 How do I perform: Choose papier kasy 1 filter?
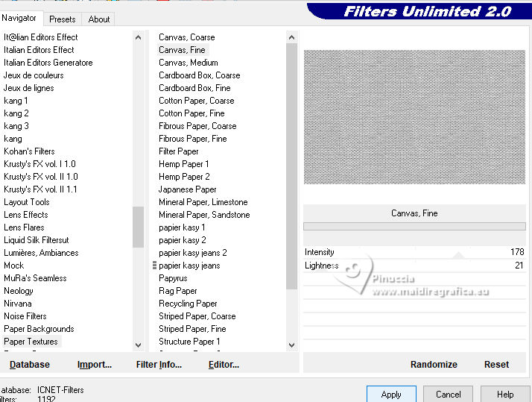pyautogui.click(x=182, y=227)
